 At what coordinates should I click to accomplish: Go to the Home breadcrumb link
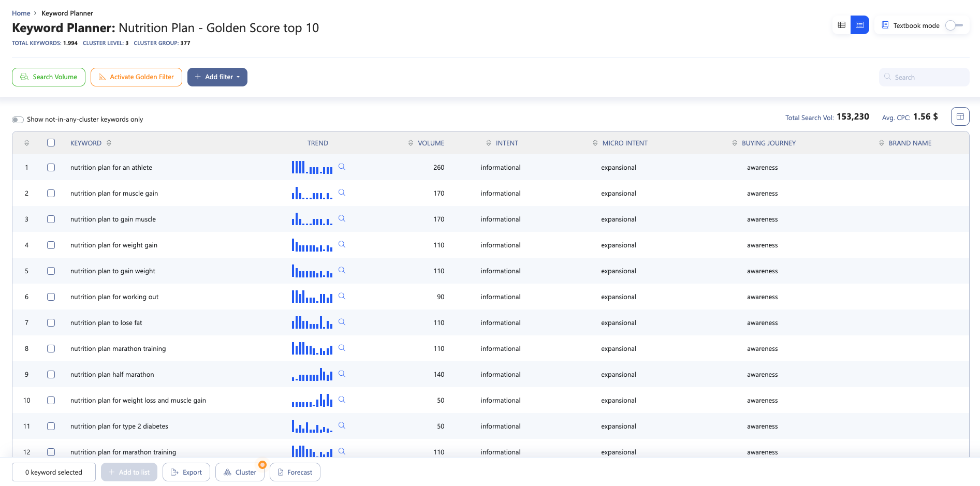(x=21, y=13)
